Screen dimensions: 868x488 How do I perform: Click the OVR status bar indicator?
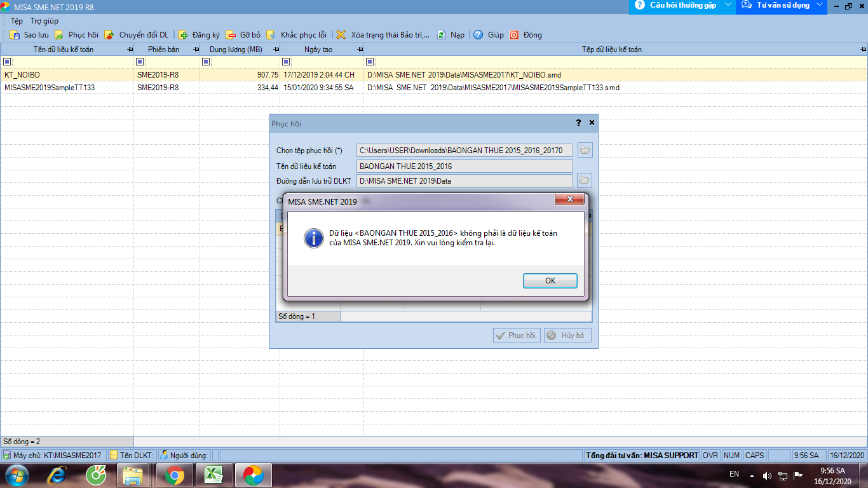coord(710,456)
